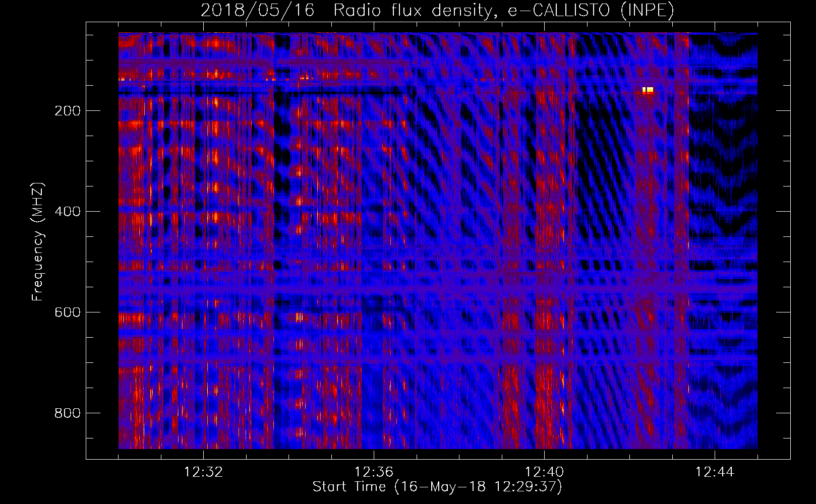
Task: Click the 12:32 time tick label
Action: [203, 472]
